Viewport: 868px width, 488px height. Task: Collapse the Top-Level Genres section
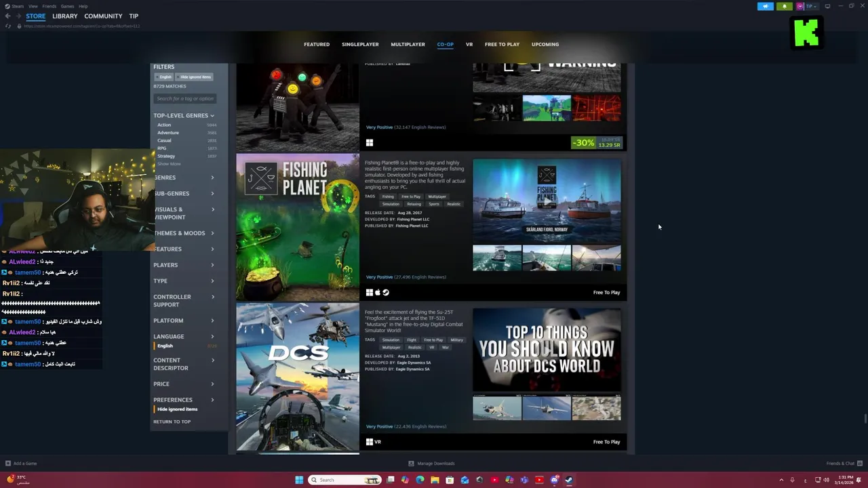click(184, 115)
